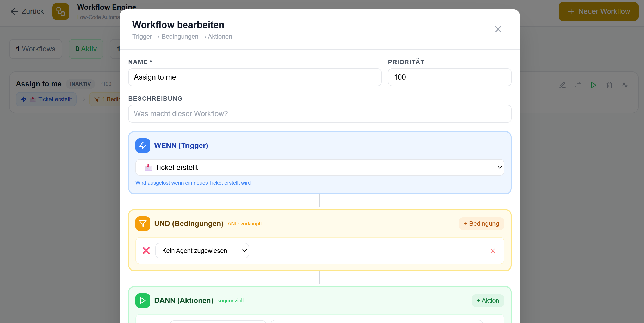Image resolution: width=644 pixels, height=323 pixels.
Task: Expand the Kein Agent zugewiesen condition selector
Action: [202, 250]
